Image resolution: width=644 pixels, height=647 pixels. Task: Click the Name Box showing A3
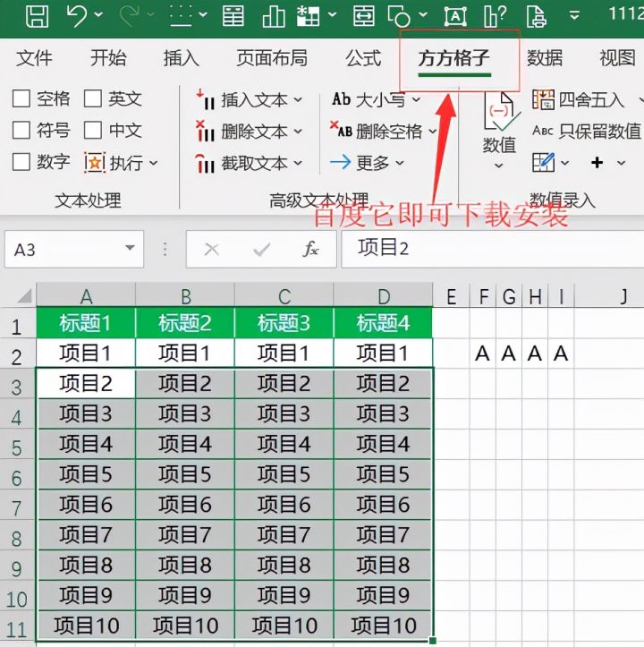point(74,250)
